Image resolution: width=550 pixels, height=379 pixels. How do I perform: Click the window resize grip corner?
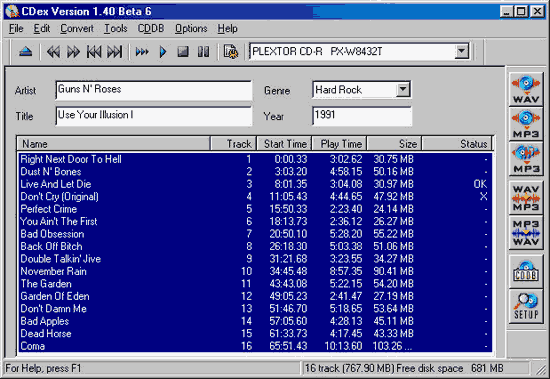click(x=541, y=369)
